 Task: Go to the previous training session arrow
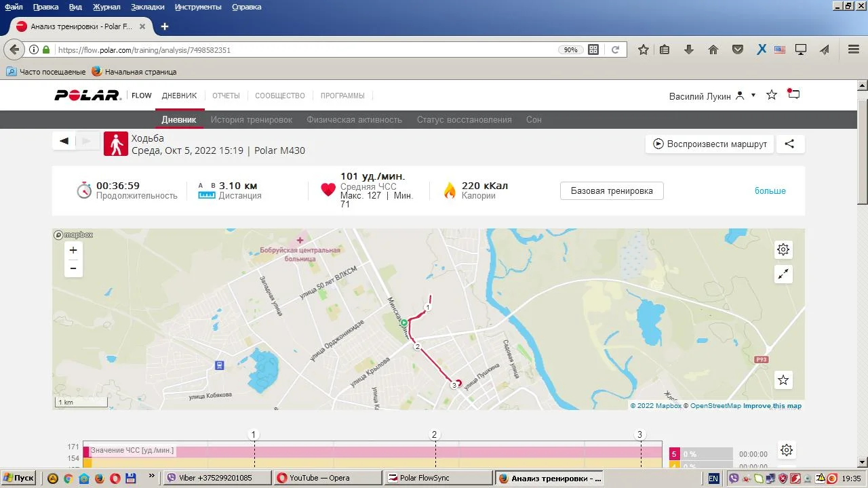pyautogui.click(x=64, y=141)
